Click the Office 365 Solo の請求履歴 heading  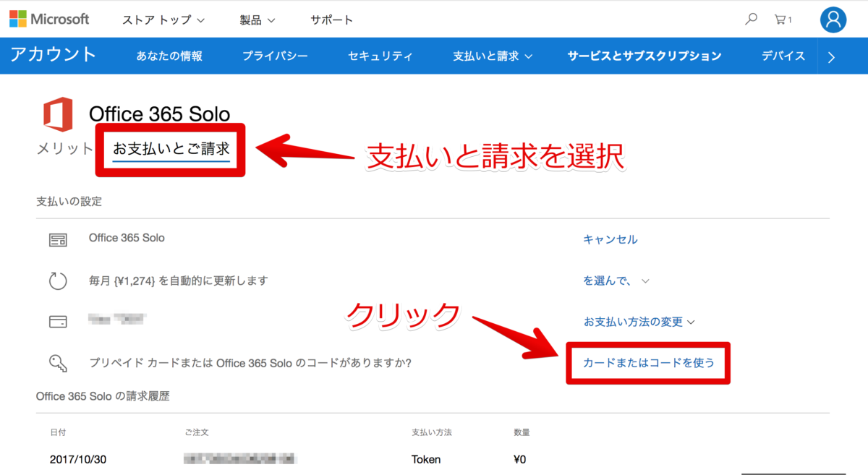[103, 396]
